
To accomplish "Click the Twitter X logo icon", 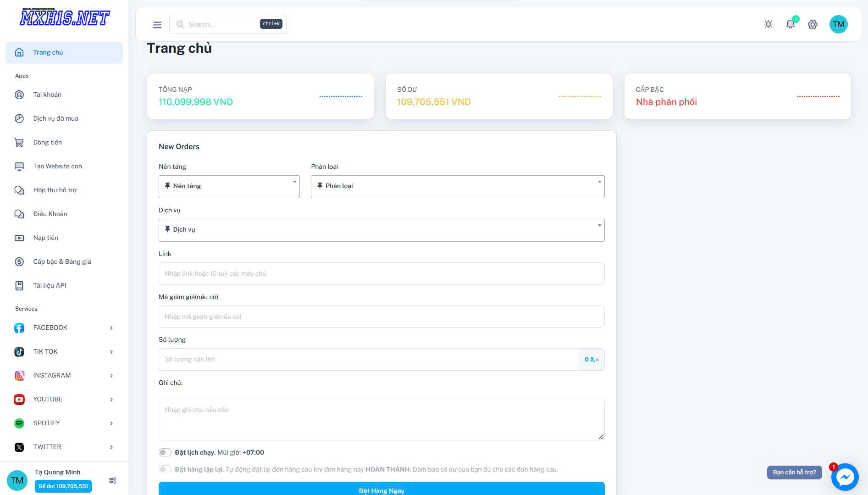I will [19, 447].
